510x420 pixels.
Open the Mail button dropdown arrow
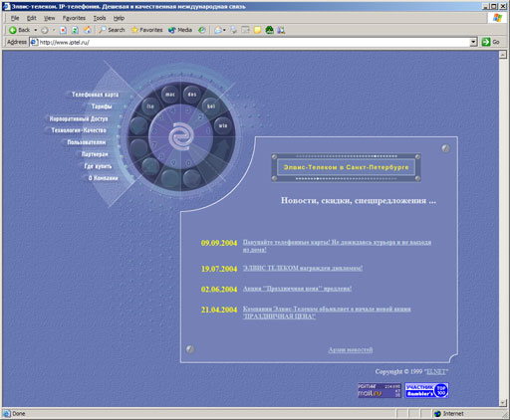point(224,30)
